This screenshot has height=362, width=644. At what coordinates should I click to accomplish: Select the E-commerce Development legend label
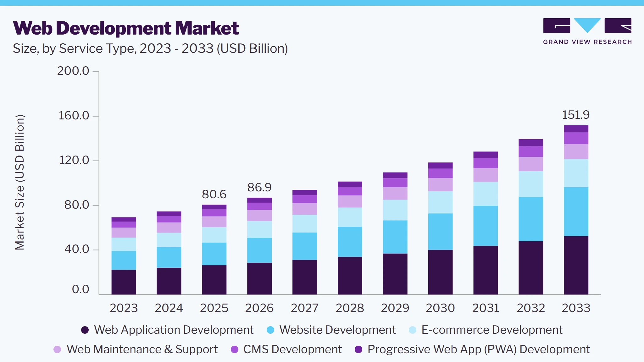(x=492, y=330)
